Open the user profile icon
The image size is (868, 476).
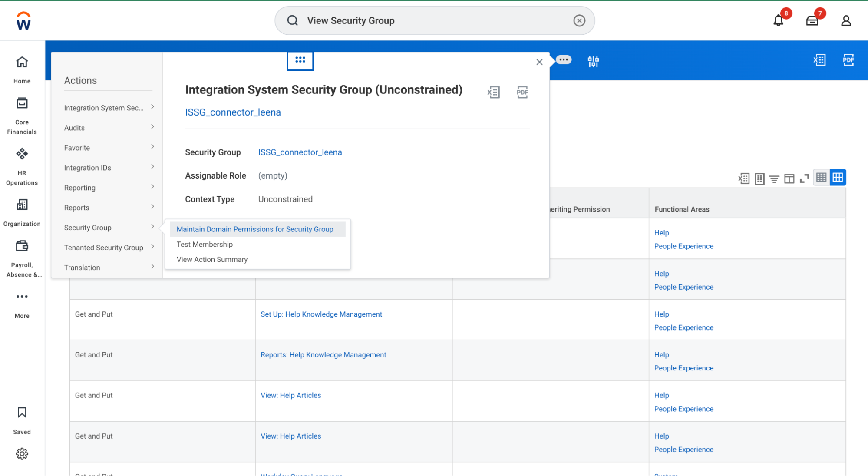coord(845,20)
